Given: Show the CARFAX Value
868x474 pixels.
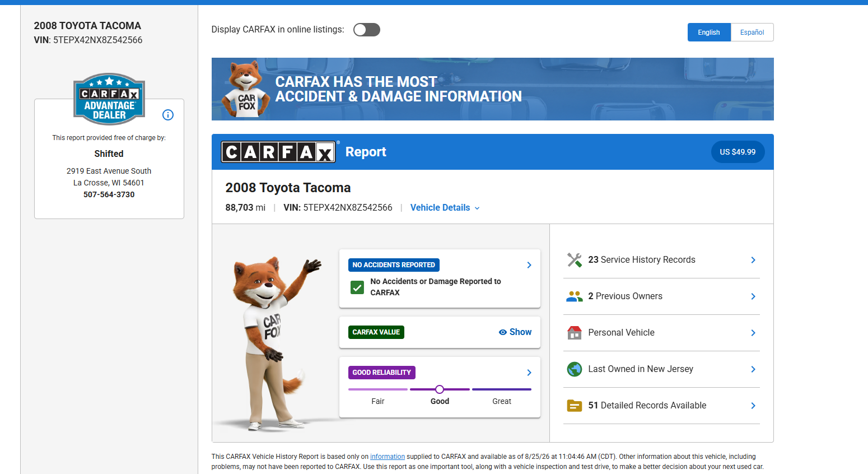Looking at the screenshot, I should tap(515, 332).
